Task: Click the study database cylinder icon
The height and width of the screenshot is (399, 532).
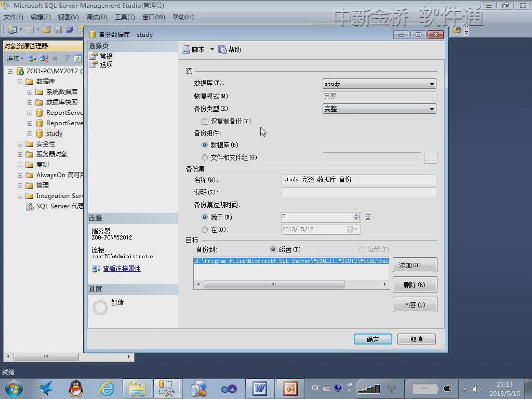Action: coord(39,134)
